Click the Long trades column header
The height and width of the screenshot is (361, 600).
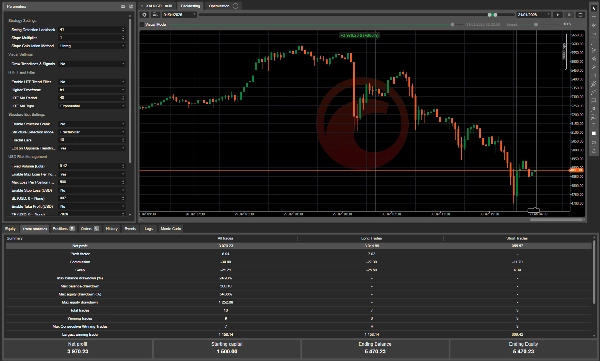pyautogui.click(x=371, y=238)
